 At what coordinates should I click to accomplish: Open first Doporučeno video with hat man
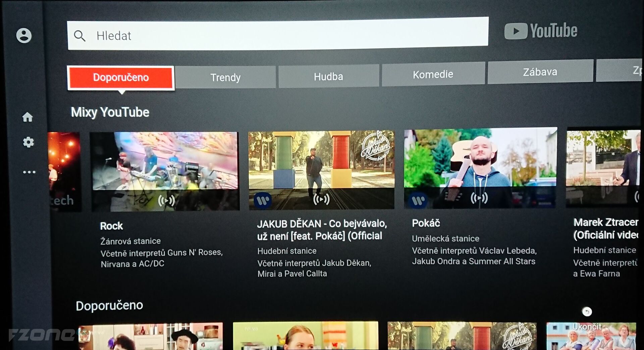[x=151, y=337]
